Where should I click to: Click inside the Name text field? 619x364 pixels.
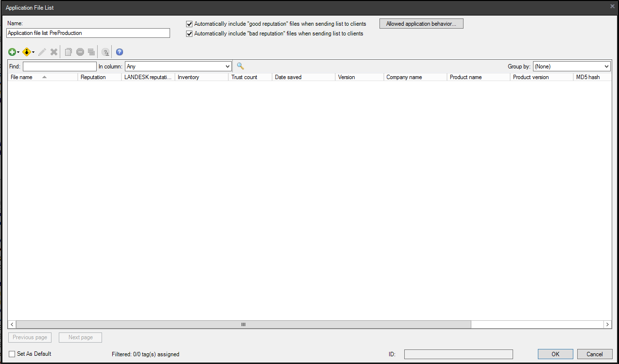click(87, 33)
